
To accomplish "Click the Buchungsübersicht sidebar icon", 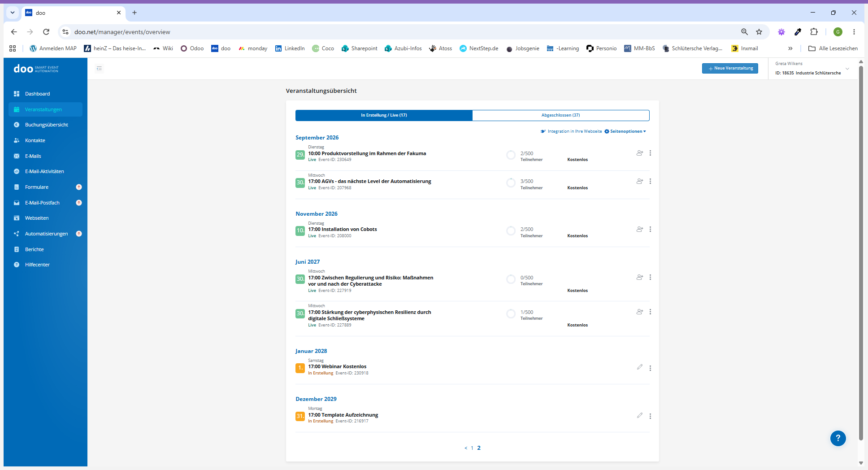I will point(17,125).
